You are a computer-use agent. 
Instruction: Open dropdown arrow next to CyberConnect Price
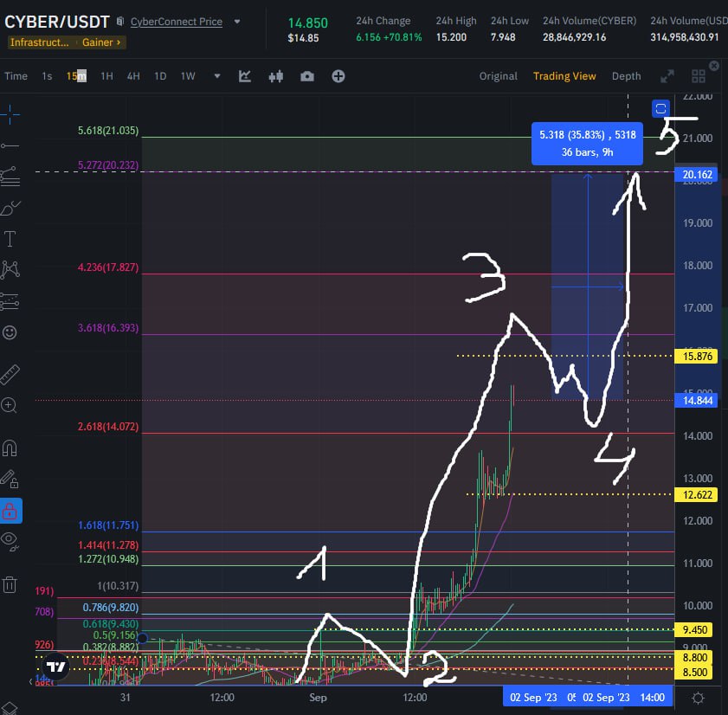click(x=237, y=22)
